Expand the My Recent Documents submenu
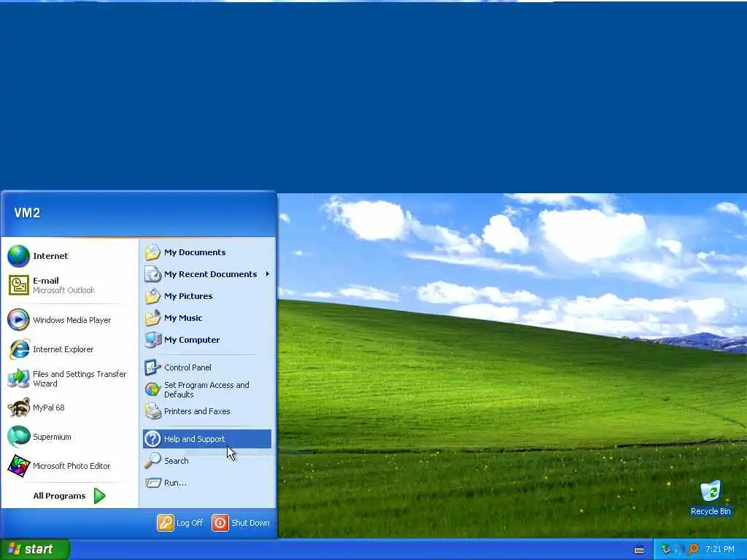Screen dimensions: 747x560 pyautogui.click(x=207, y=274)
